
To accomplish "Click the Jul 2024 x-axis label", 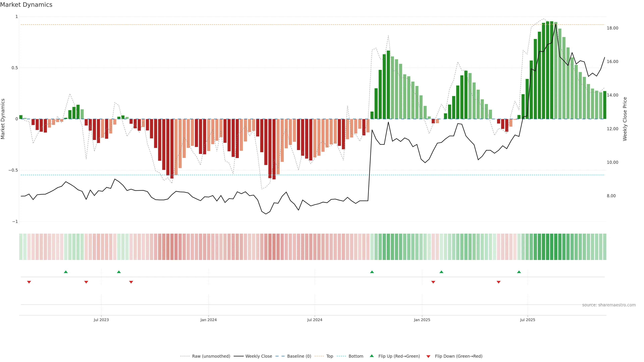I will coord(314,320).
